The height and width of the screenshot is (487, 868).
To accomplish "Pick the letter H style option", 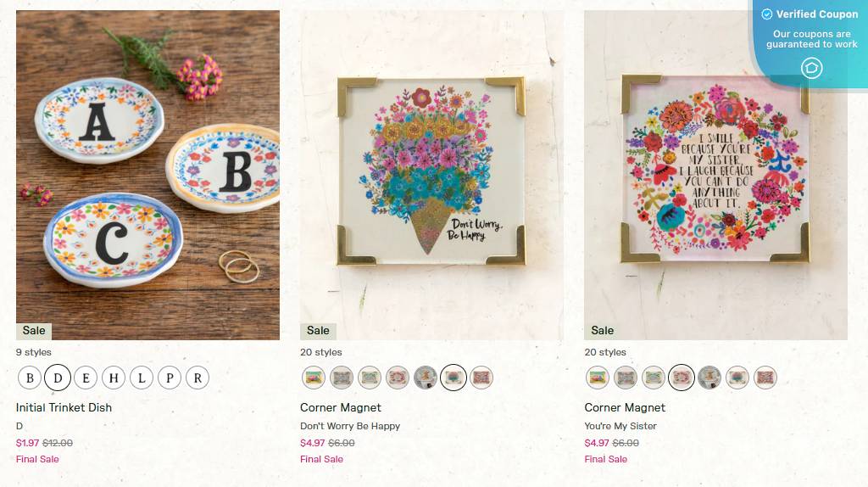I will coord(114,378).
